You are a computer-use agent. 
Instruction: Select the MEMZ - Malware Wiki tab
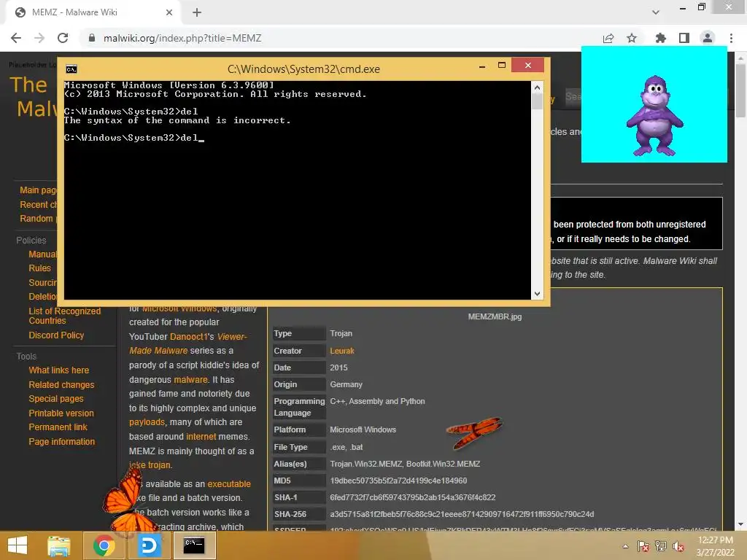coord(93,12)
